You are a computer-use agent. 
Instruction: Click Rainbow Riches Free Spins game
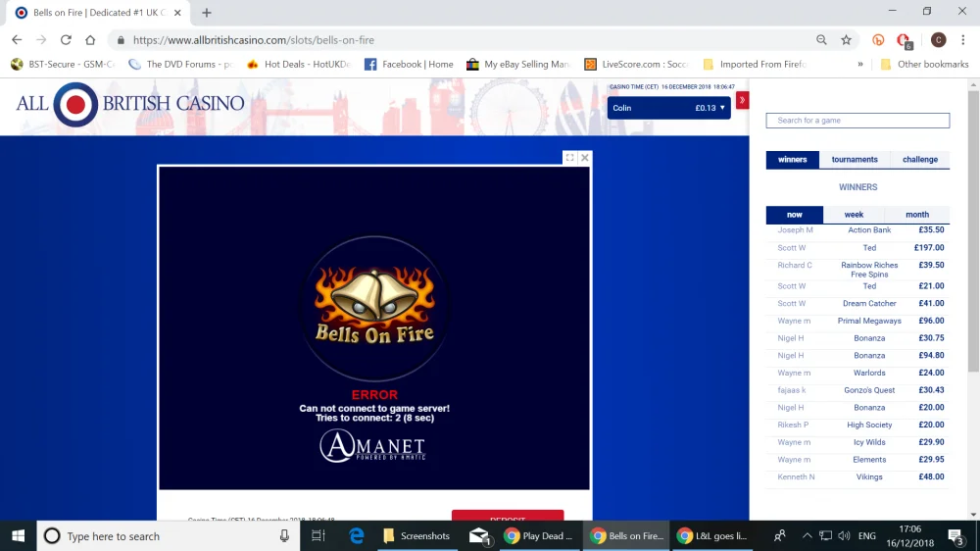[x=869, y=270]
